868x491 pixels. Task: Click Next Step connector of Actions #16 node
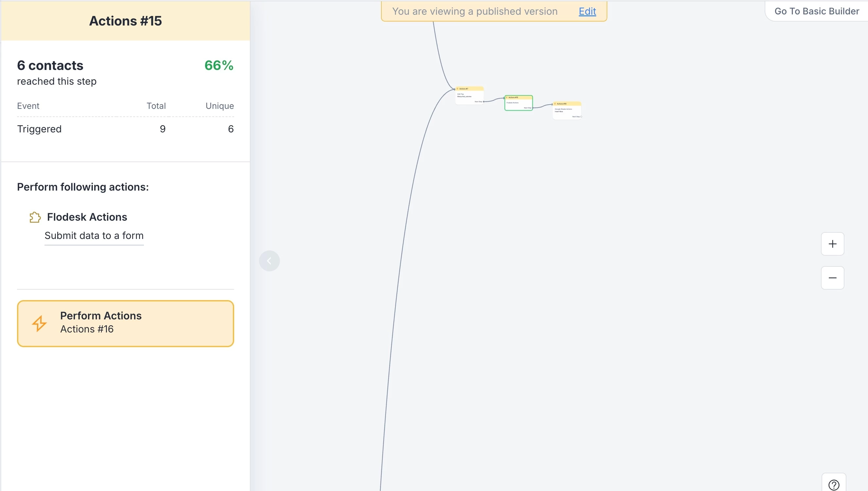pos(581,117)
